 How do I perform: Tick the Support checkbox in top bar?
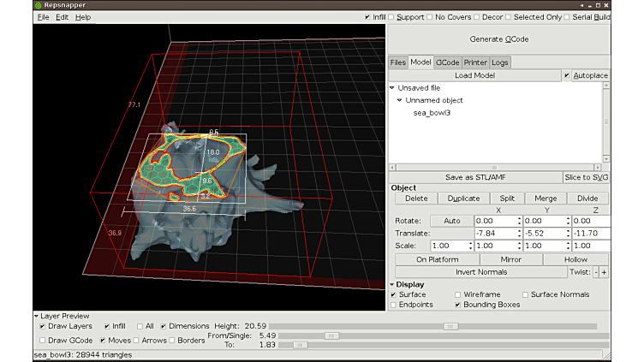click(x=391, y=17)
